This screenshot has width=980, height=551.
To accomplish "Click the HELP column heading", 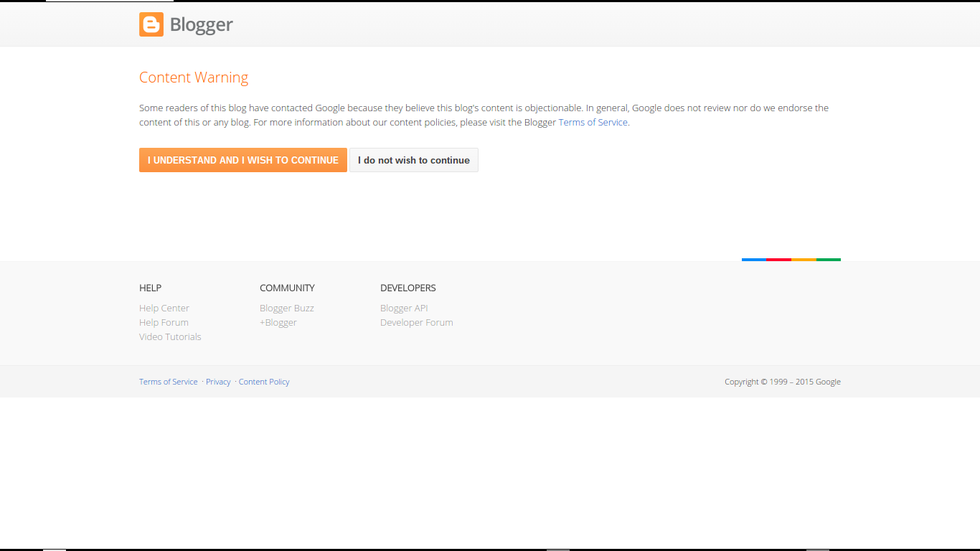I will [x=150, y=288].
